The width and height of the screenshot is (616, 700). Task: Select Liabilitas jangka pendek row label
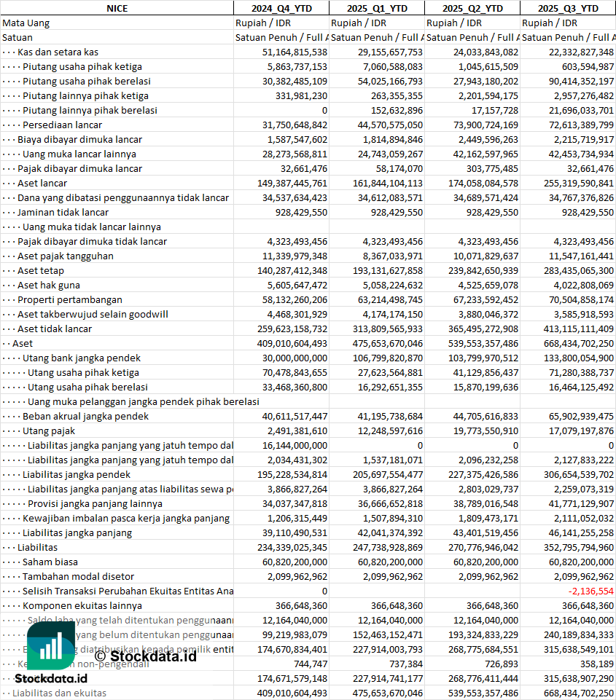point(77,474)
